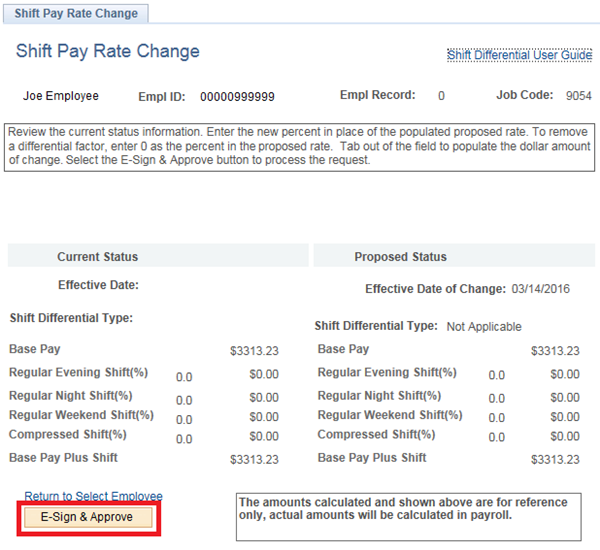Click the Empl Record value 0
Image resolution: width=600 pixels, height=550 pixels.
point(441,96)
